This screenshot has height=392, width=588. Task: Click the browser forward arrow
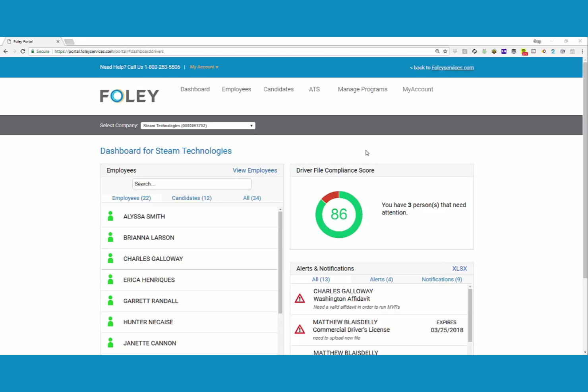click(x=14, y=51)
